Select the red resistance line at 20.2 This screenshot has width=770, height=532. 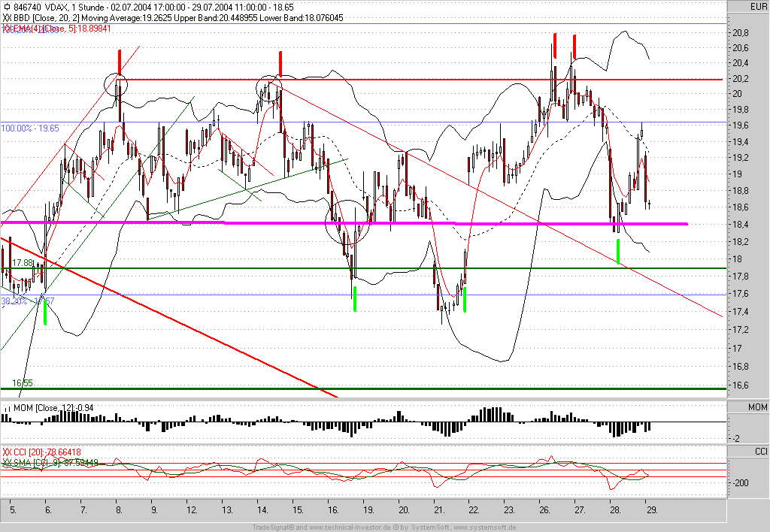pos(420,79)
